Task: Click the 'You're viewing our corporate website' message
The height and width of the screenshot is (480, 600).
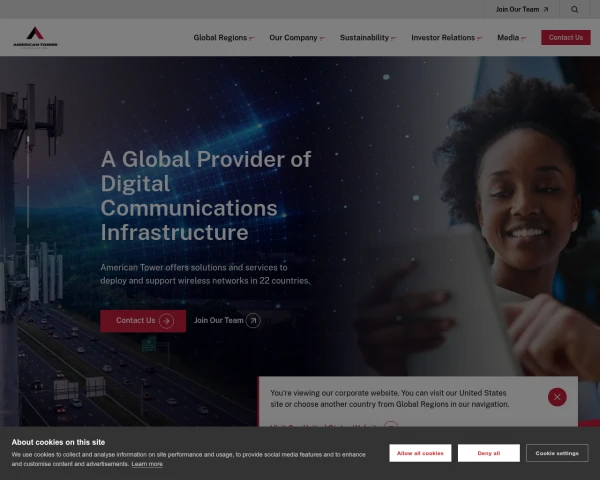Action: 390,398
